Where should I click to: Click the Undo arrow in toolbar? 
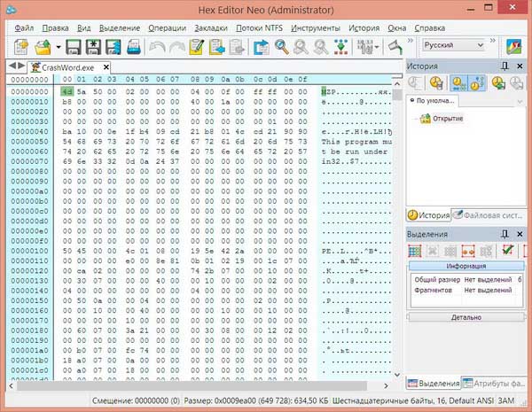(156, 46)
